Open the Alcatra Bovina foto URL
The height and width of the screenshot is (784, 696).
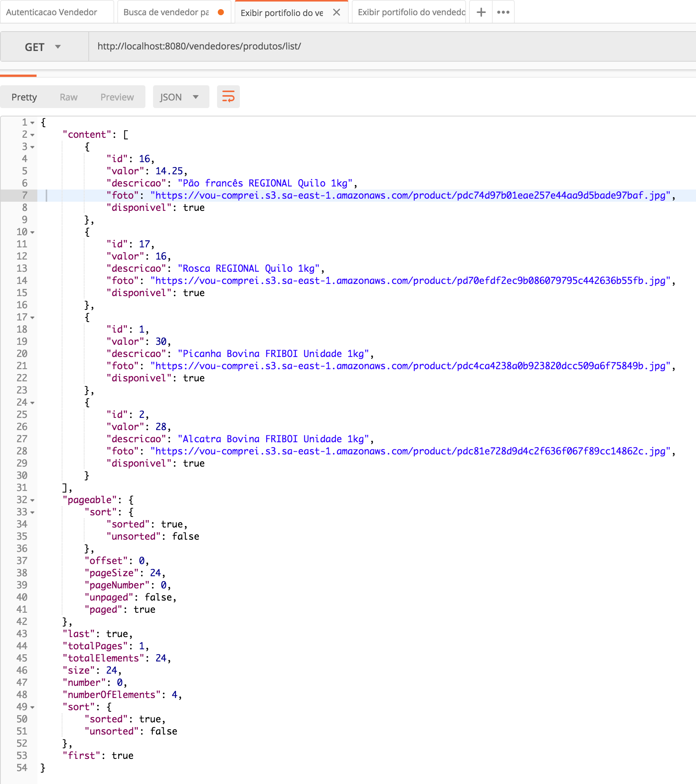[410, 451]
